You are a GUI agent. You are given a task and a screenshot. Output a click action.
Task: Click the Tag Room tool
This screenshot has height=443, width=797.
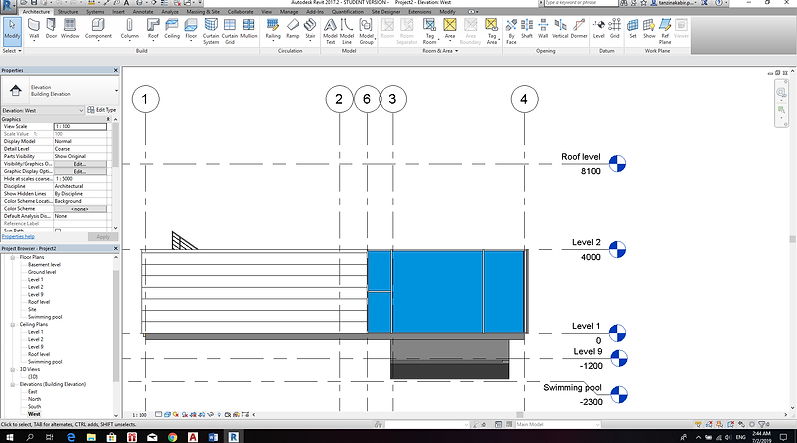click(x=430, y=31)
